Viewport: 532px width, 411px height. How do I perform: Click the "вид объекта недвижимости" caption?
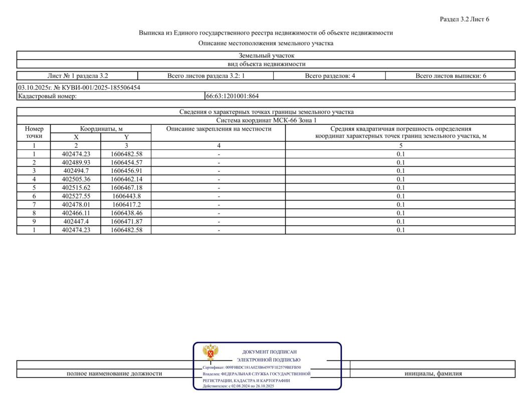click(x=266, y=64)
